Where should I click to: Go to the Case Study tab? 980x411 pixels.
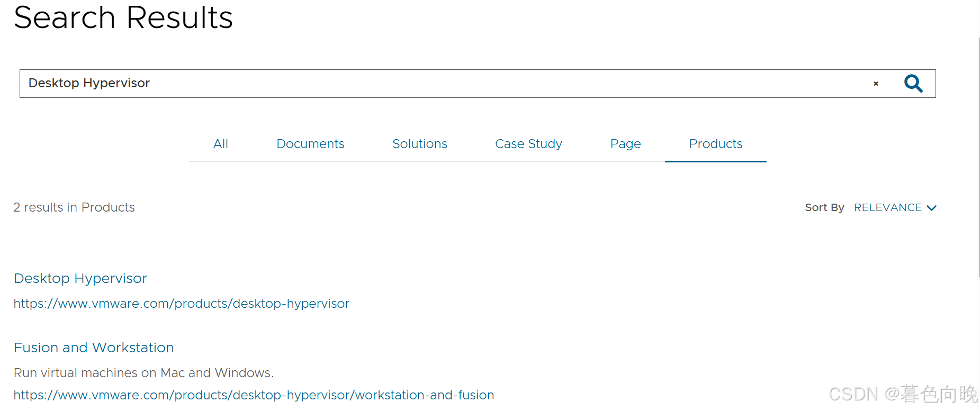528,144
